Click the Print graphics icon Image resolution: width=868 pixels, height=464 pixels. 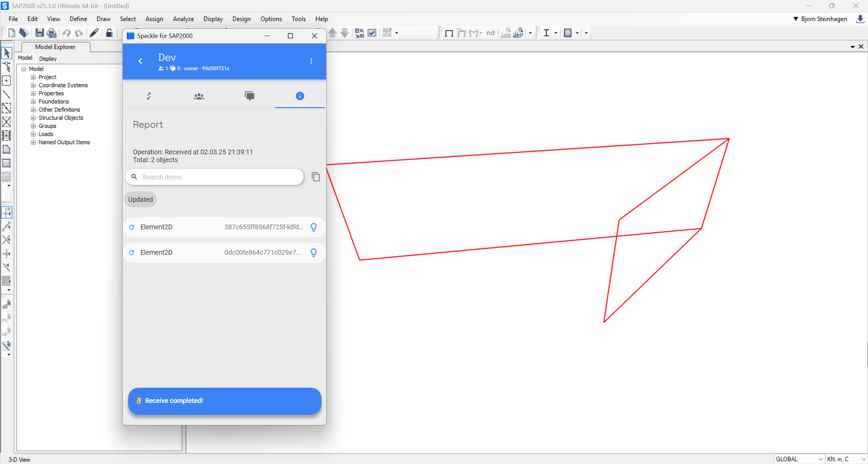(52, 33)
